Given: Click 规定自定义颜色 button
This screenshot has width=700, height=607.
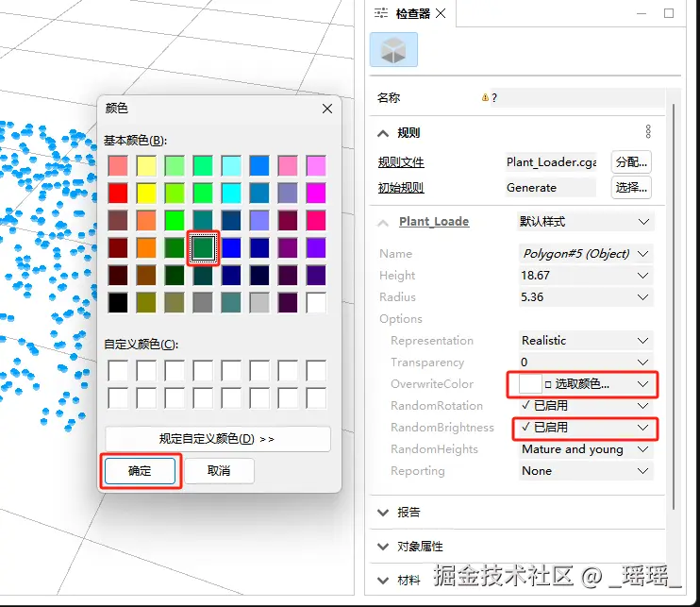Looking at the screenshot, I should pyautogui.click(x=217, y=439).
